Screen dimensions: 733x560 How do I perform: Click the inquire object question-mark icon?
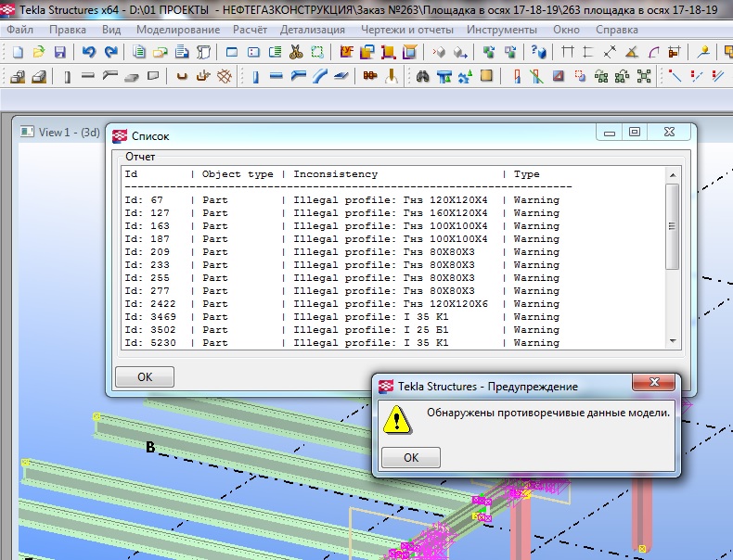point(538,52)
